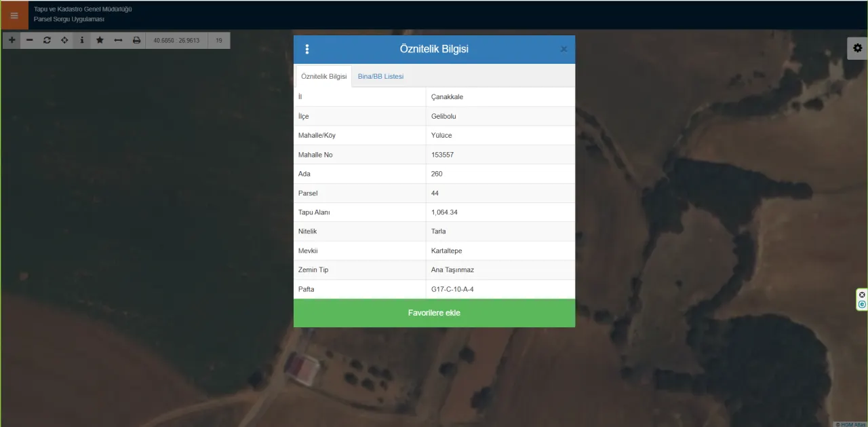
Task: Click the Zemin Tip value Ana Taşınmaz
Action: [x=452, y=270]
